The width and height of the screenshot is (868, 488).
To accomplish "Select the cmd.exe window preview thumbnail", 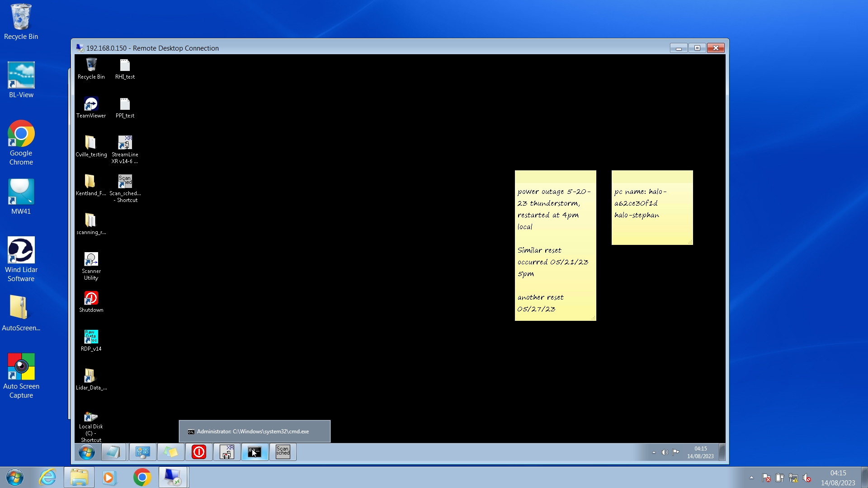I will [254, 432].
